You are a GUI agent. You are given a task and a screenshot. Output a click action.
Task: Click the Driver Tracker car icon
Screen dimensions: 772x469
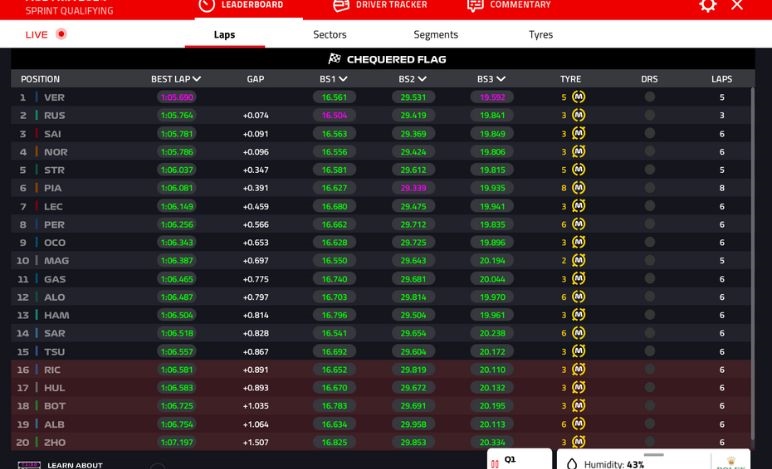341,5
